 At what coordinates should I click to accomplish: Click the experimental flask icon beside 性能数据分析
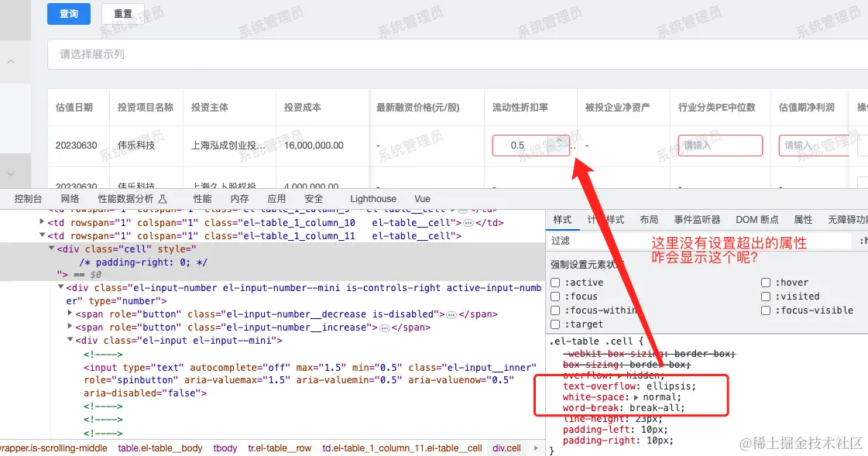(162, 199)
